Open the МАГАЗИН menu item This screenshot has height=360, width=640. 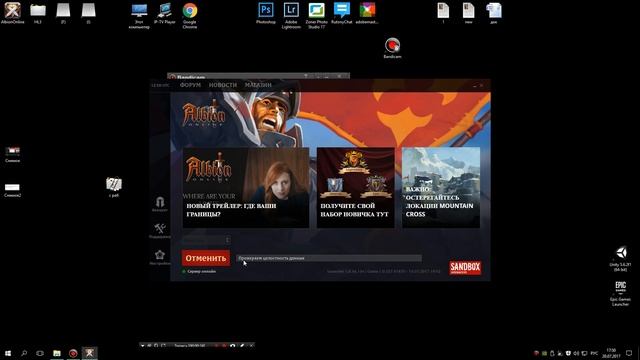point(258,85)
